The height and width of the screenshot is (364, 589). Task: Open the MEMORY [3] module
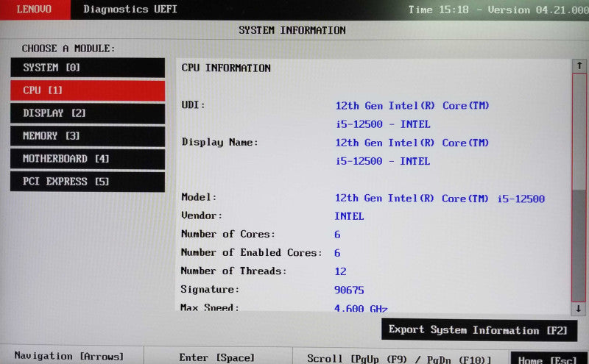coord(88,136)
